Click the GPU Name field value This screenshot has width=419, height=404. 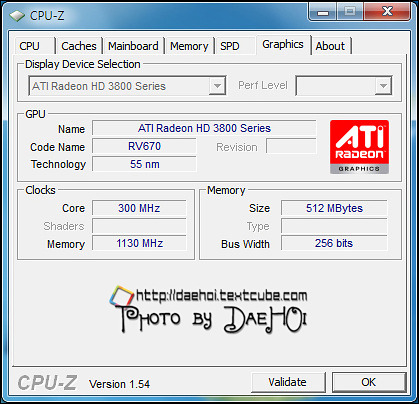click(204, 128)
